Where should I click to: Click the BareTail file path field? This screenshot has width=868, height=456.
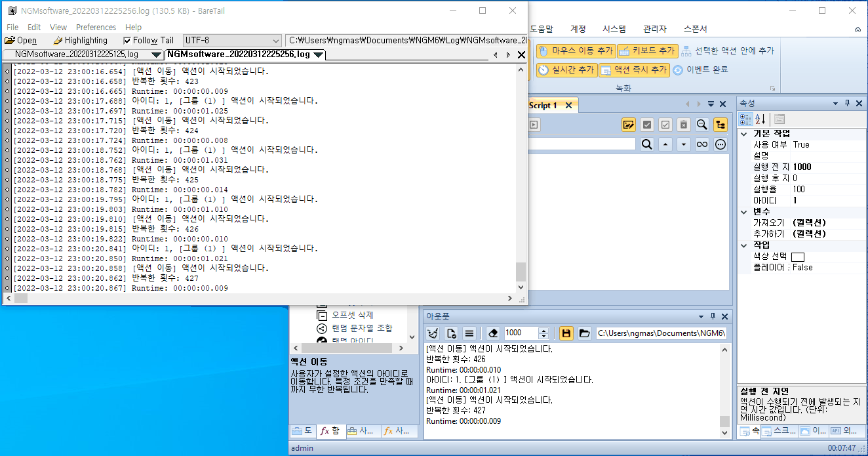[406, 41]
